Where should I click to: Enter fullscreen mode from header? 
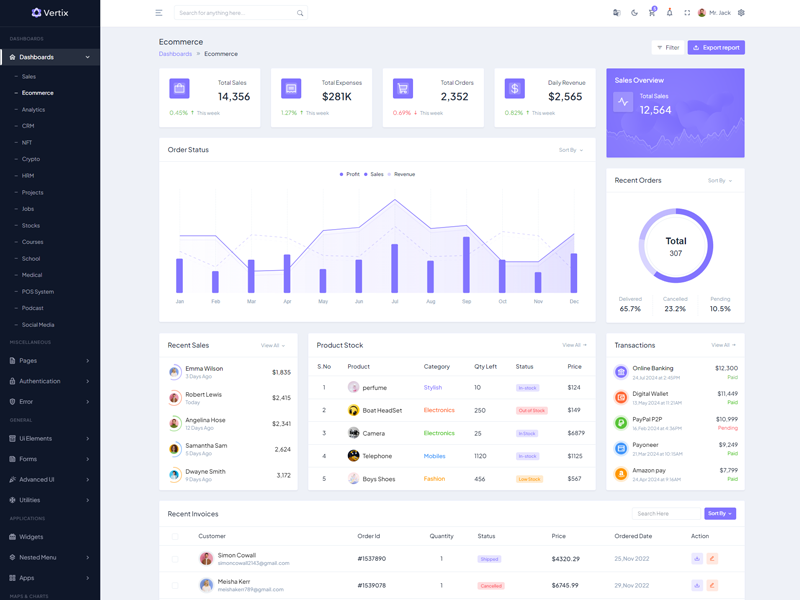[x=687, y=13]
